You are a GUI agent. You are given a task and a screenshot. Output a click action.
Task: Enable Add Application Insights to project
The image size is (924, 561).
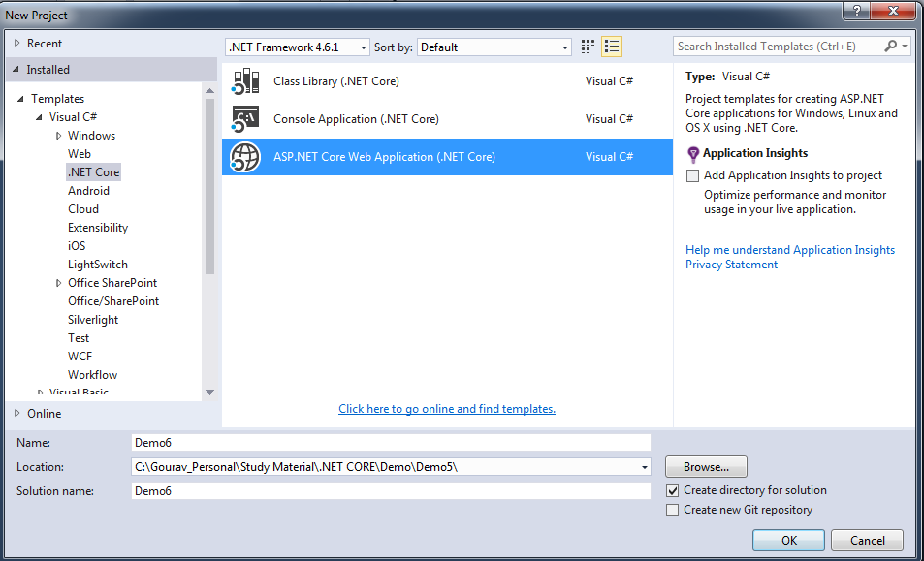point(693,175)
